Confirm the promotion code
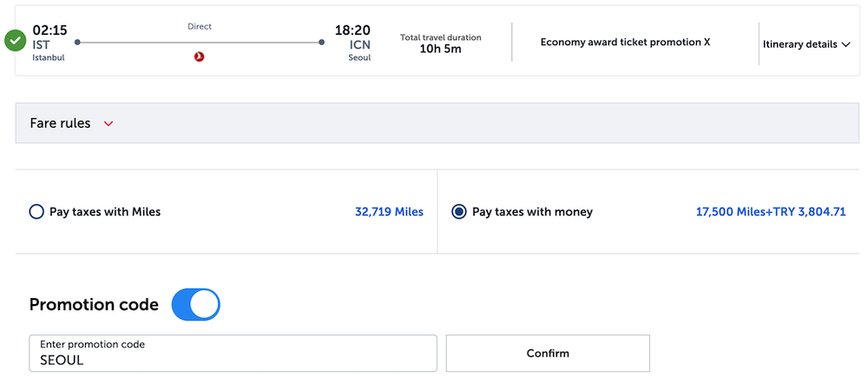868x378 pixels. [x=548, y=353]
